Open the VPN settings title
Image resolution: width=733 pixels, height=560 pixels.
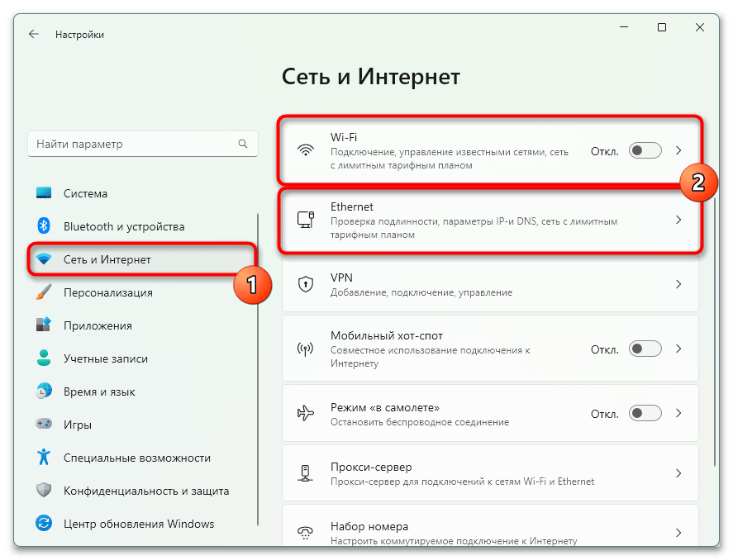click(341, 278)
